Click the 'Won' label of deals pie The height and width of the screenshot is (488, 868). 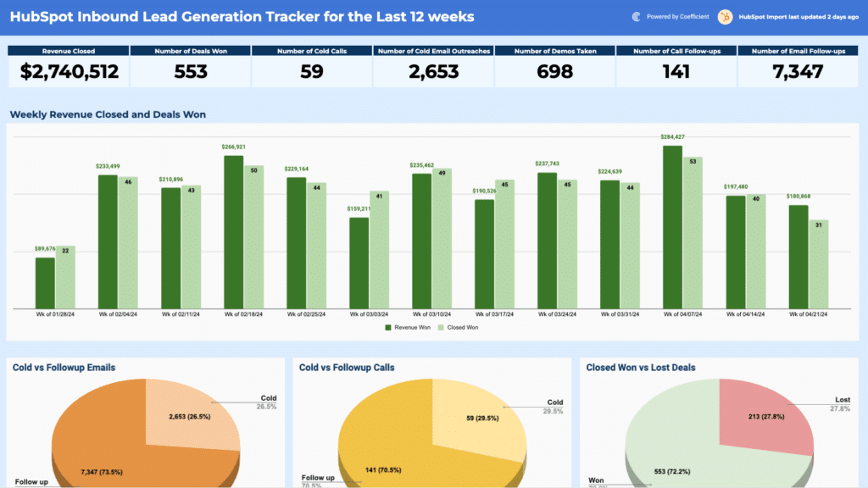click(x=596, y=480)
